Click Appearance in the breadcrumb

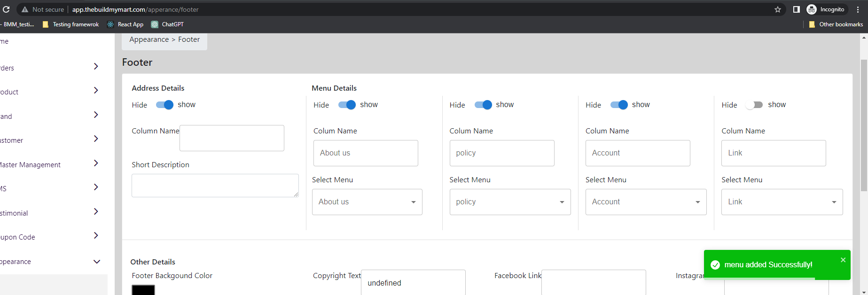(x=149, y=39)
